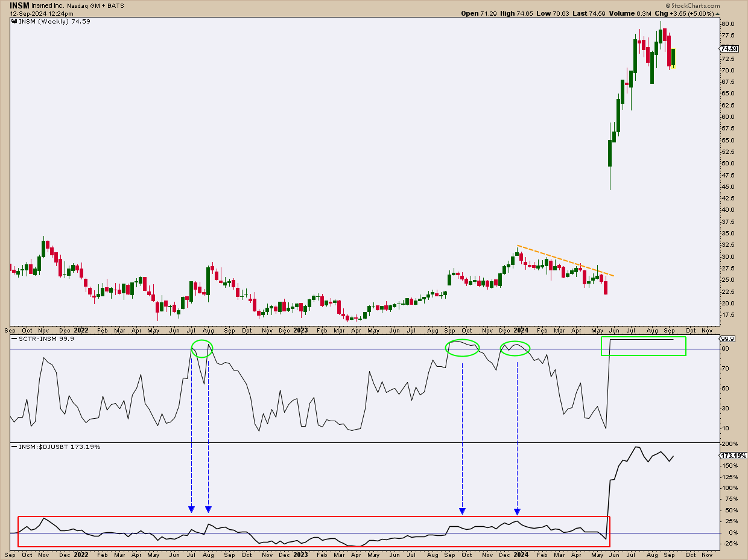This screenshot has height=560, width=748.
Task: Select the 32.5 price axis label
Action: coord(727,245)
